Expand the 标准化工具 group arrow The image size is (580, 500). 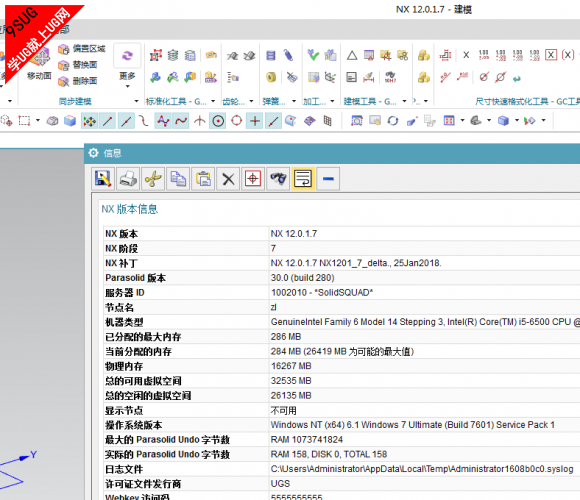pyautogui.click(x=213, y=101)
